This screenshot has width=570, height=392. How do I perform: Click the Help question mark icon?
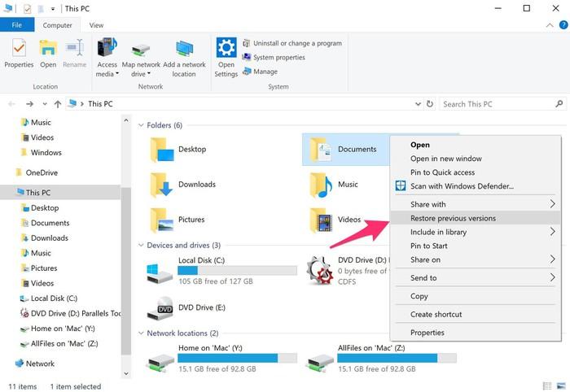tap(563, 25)
